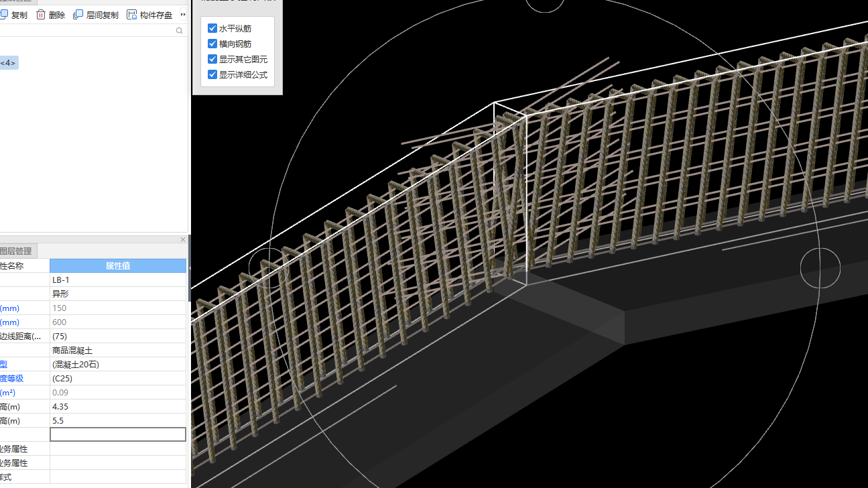Click the 异形 value cell
This screenshot has width=868, height=488.
tap(118, 294)
